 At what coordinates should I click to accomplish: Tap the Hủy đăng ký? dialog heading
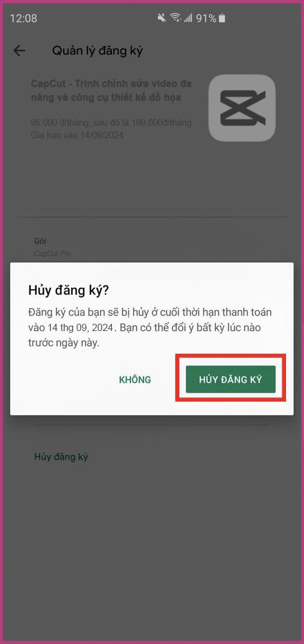[68, 290]
